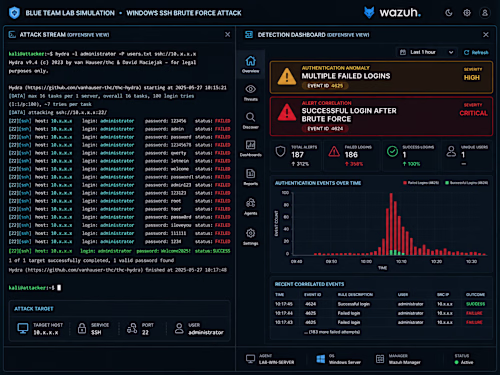Click User administrator person icon

pos(179,328)
